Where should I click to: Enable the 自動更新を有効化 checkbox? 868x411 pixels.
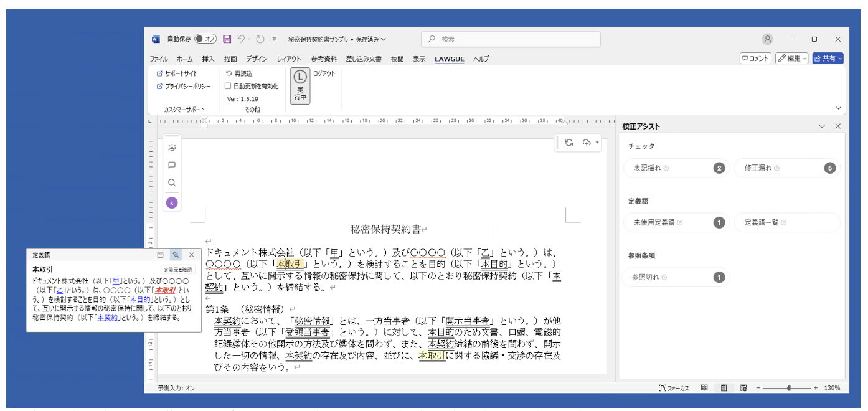tap(229, 87)
